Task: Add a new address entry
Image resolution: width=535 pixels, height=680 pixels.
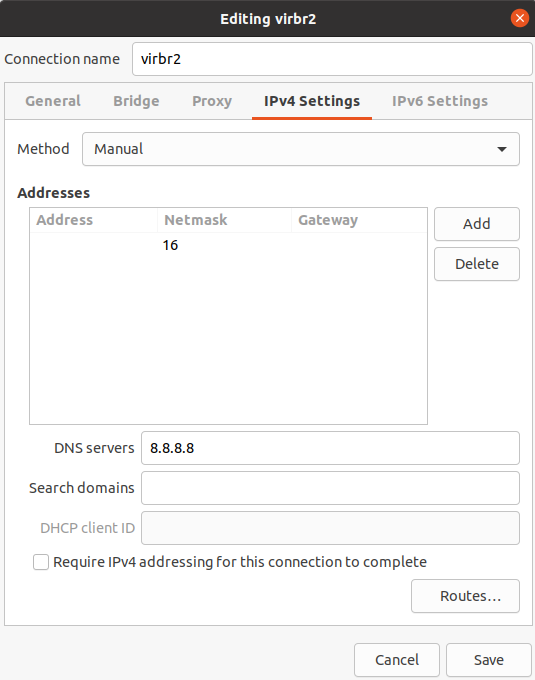Action: [476, 224]
